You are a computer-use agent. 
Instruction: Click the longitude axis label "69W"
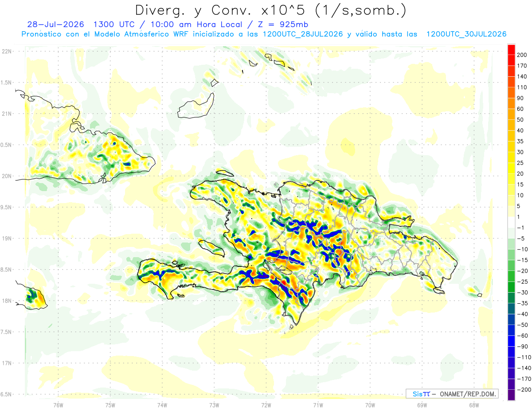tap(422, 404)
